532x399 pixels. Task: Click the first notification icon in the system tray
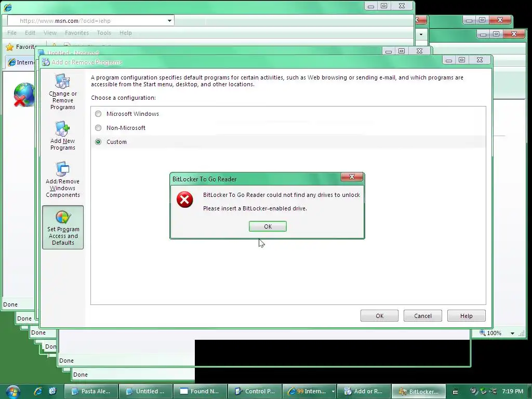[474, 391]
